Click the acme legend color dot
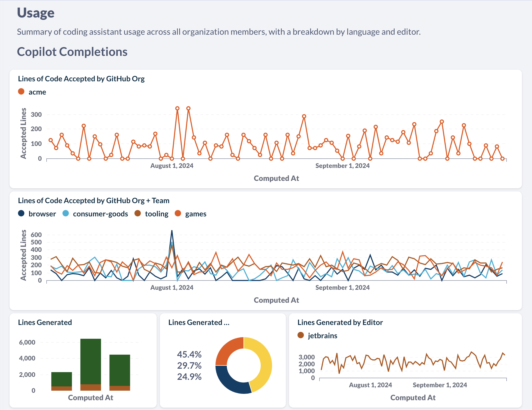The width and height of the screenshot is (532, 410). click(21, 92)
